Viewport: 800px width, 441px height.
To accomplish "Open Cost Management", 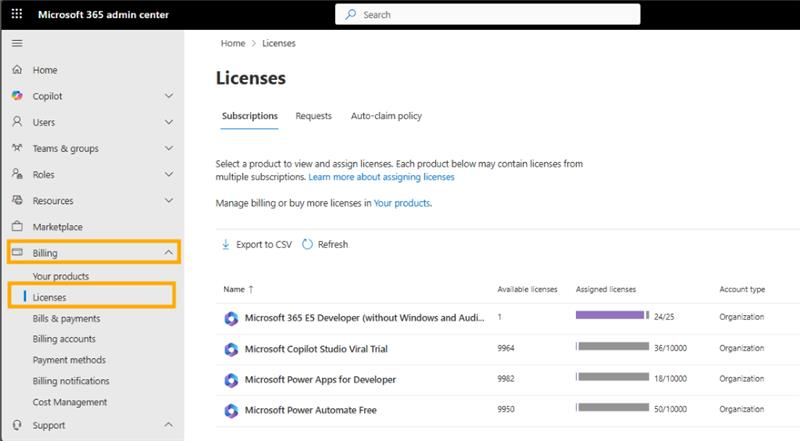I will (70, 402).
